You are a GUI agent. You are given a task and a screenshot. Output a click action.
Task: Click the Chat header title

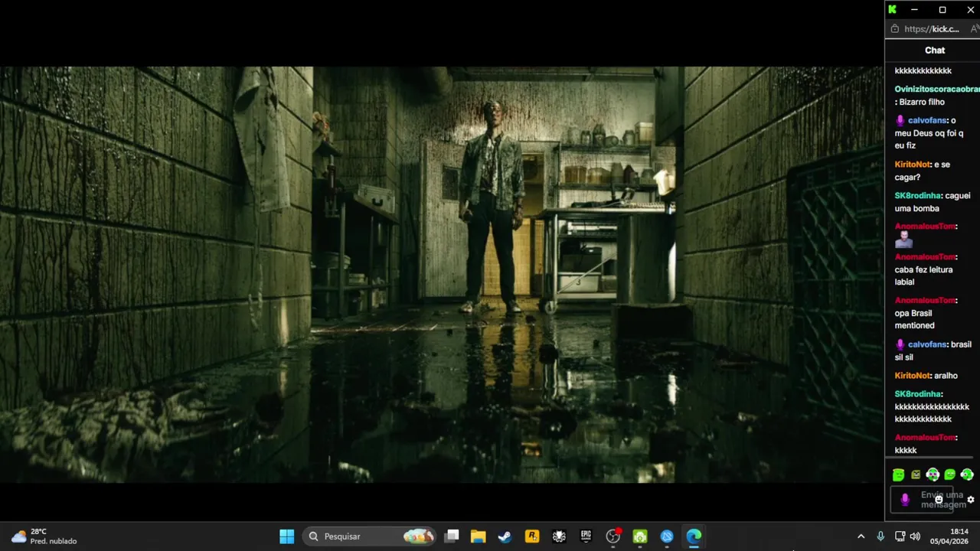[x=935, y=51]
